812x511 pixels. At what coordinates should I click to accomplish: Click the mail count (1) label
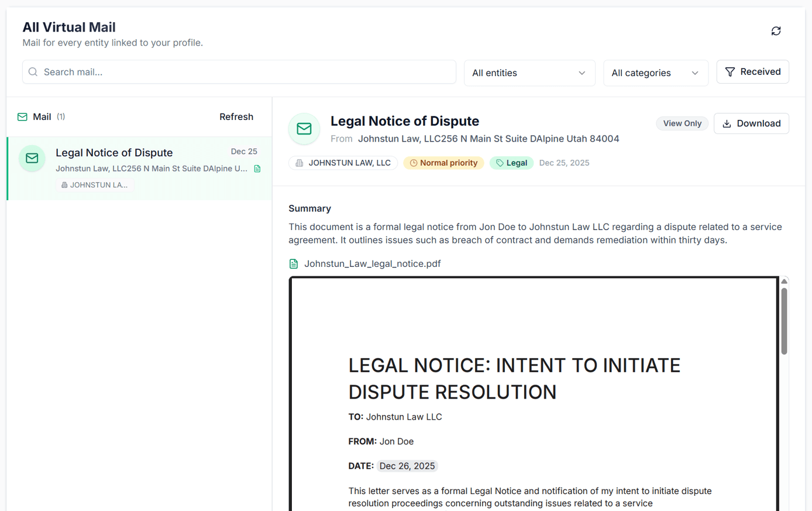[x=61, y=117]
